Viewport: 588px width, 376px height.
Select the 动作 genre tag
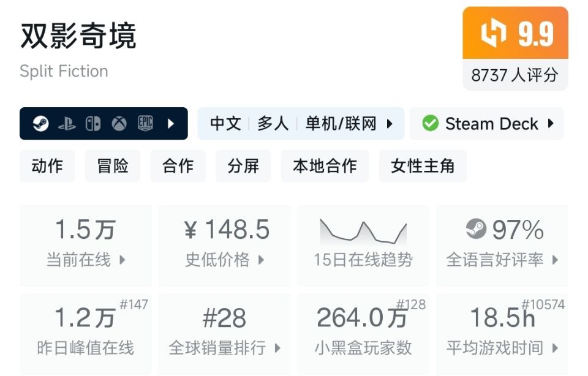47,166
